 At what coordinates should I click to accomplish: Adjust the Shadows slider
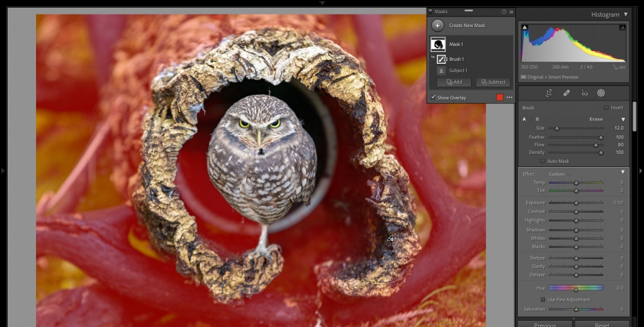[576, 230]
